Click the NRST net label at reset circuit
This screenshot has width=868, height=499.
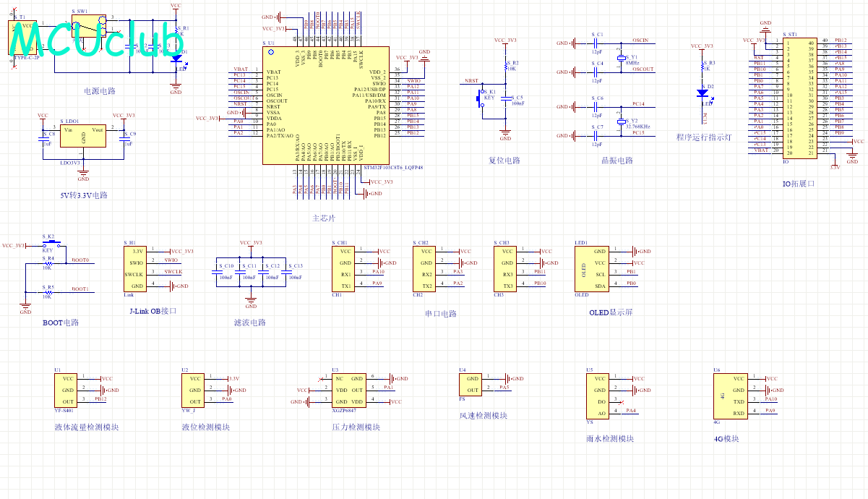coord(470,81)
